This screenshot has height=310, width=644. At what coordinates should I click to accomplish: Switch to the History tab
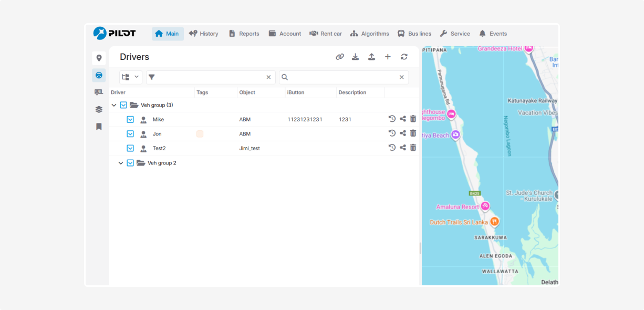pos(203,34)
